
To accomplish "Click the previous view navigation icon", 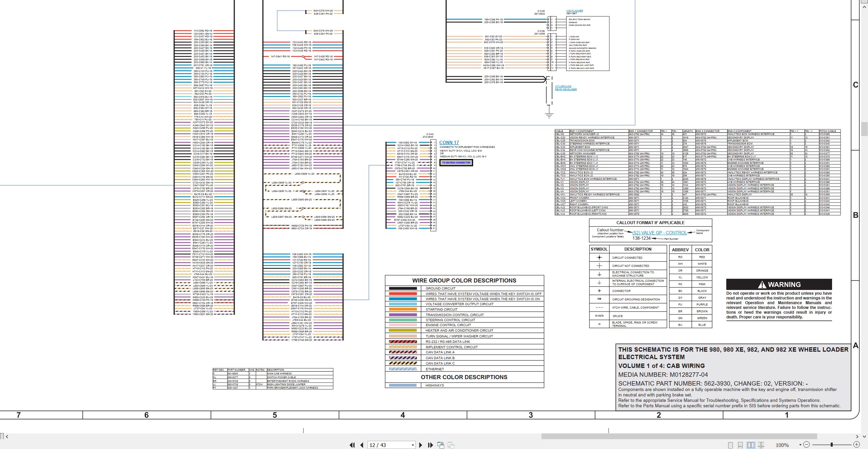I will [441, 445].
